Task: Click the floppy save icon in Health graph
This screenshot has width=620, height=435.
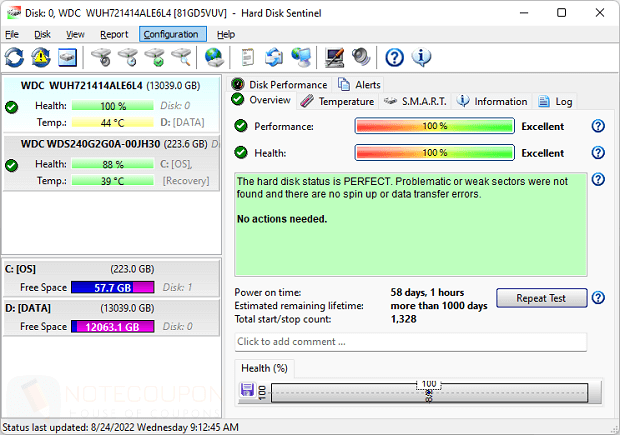Action: click(x=247, y=390)
